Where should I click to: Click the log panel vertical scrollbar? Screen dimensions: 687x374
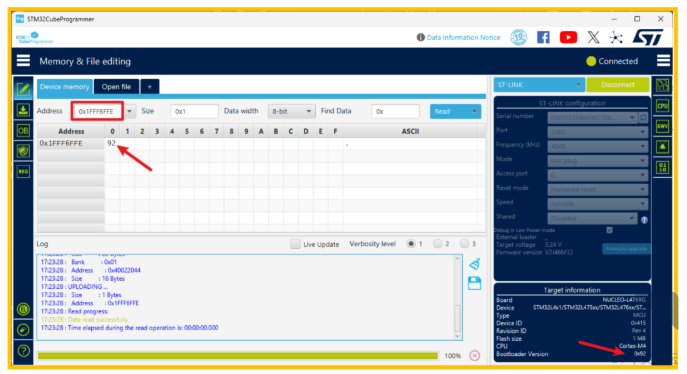tap(457, 297)
